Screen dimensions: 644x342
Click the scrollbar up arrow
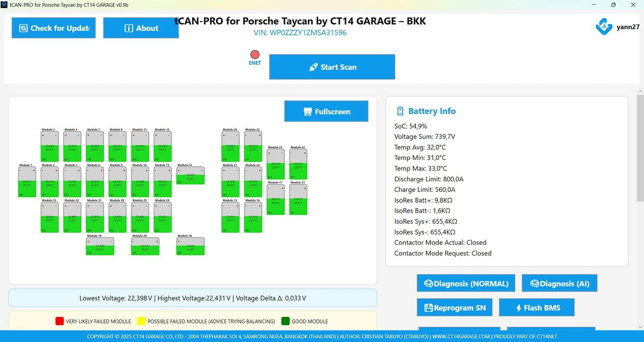tap(640, 92)
